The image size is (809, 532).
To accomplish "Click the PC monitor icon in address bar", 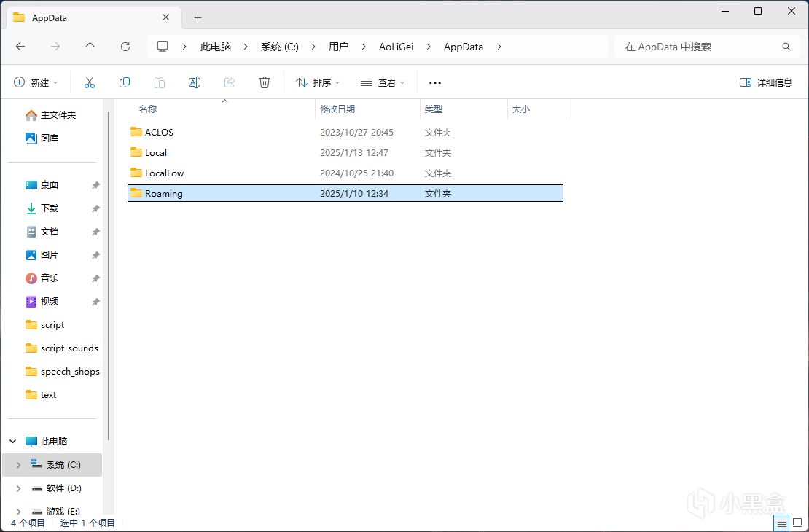I will point(163,47).
